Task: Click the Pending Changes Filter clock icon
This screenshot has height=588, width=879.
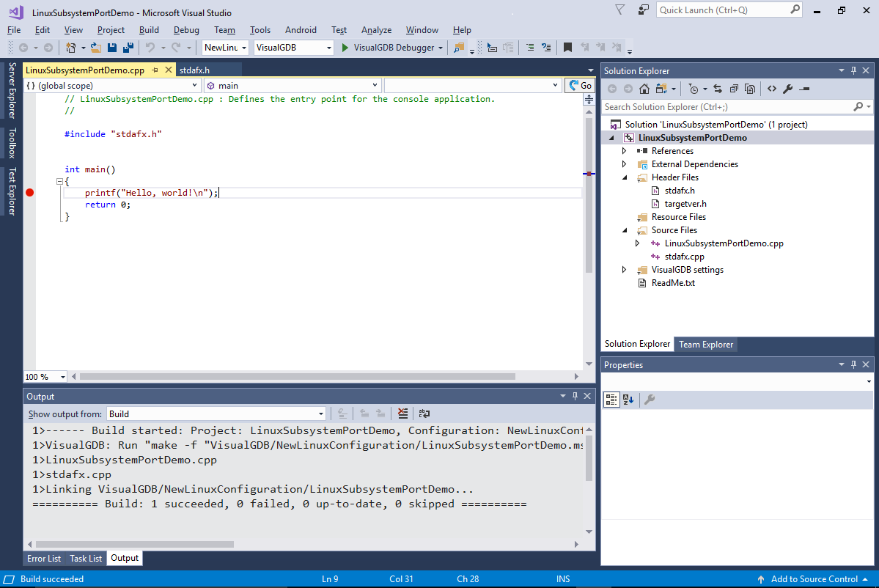Action: tap(694, 89)
